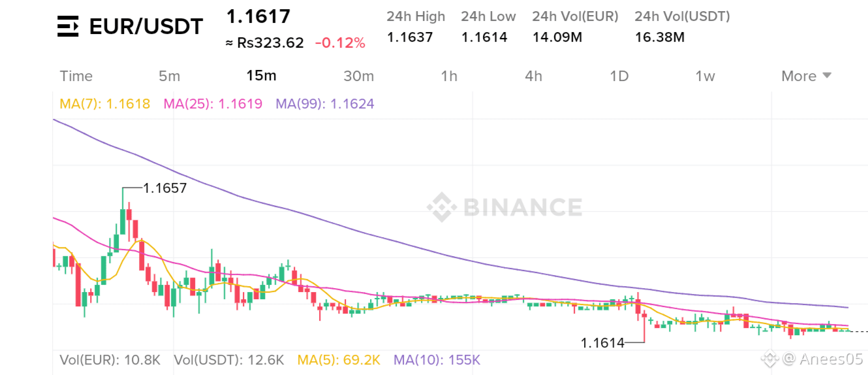This screenshot has width=868, height=375.
Task: Click the MA(99): 1.1624 indicator label
Action: coord(325,104)
